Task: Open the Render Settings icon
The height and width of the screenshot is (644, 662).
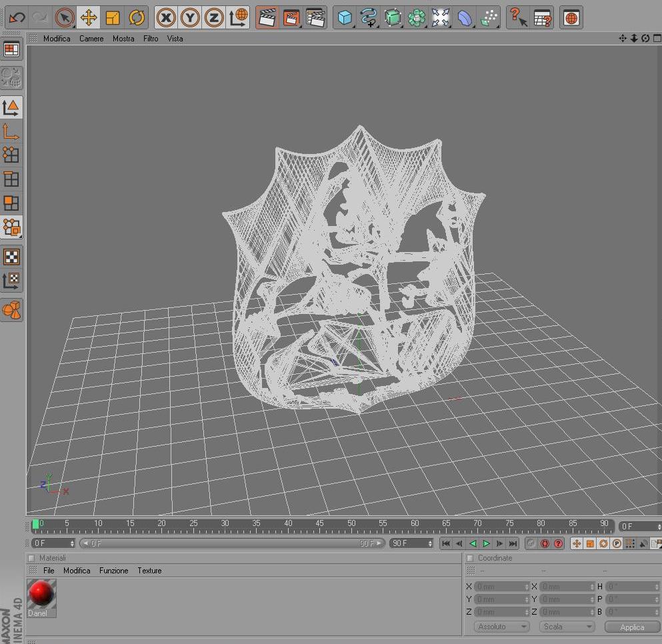Action: pos(315,18)
